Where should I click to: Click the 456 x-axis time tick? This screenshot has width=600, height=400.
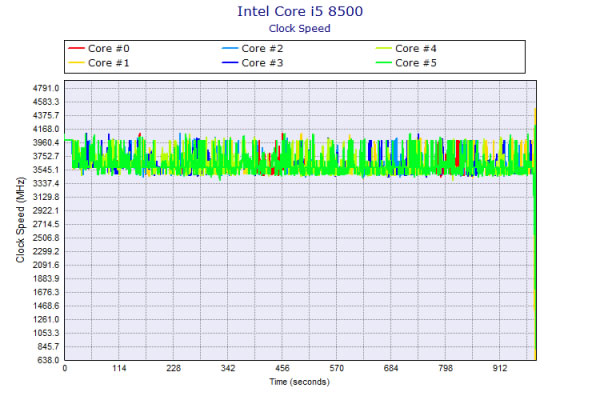pos(282,368)
